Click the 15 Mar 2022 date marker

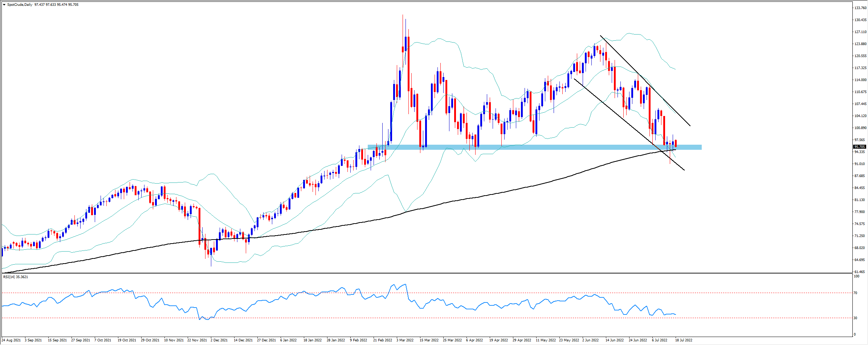click(x=429, y=340)
